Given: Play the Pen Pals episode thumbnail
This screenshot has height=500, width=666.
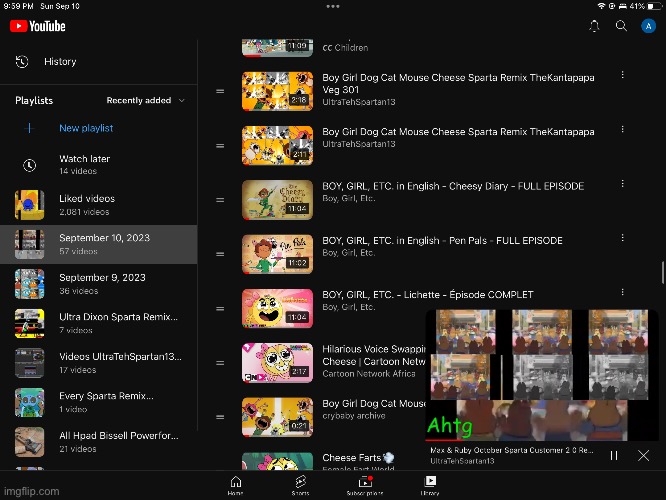Looking at the screenshot, I should (x=277, y=254).
